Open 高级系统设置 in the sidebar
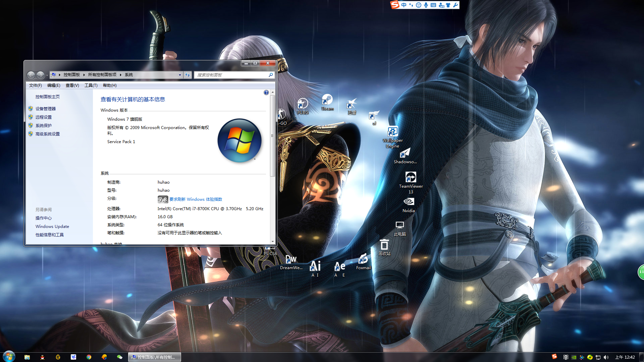 tap(48, 134)
